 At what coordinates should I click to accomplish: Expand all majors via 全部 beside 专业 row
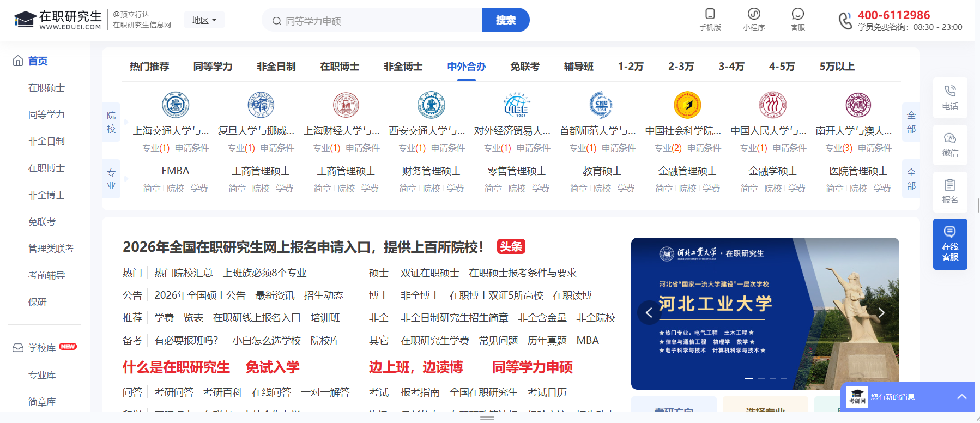tap(911, 179)
